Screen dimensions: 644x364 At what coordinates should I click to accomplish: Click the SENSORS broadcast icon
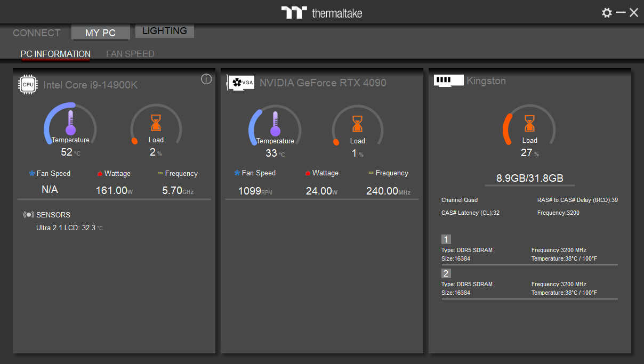(29, 215)
